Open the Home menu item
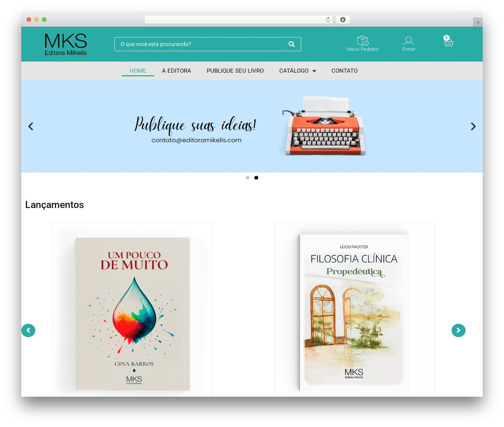504x427 pixels. pyautogui.click(x=138, y=71)
